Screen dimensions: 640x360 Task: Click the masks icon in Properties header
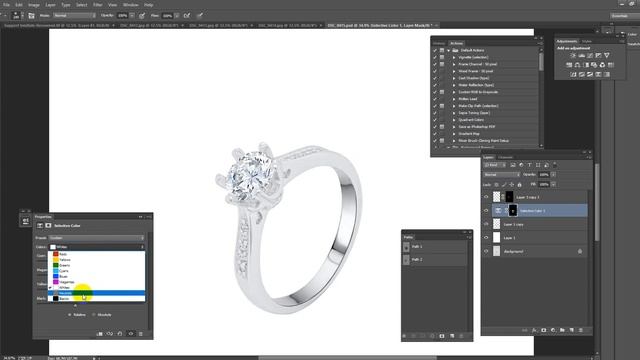(48, 225)
